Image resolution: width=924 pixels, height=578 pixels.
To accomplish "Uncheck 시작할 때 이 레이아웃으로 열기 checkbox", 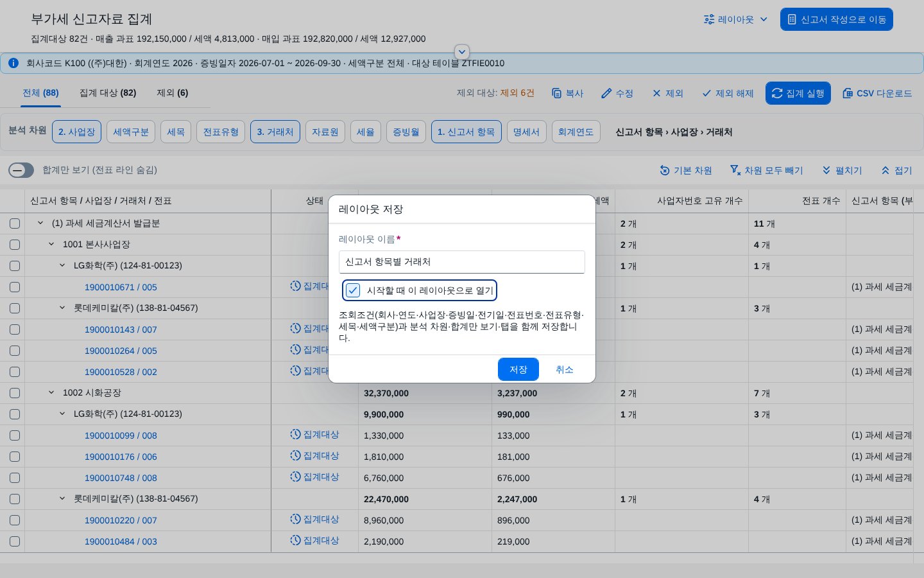I will click(353, 290).
